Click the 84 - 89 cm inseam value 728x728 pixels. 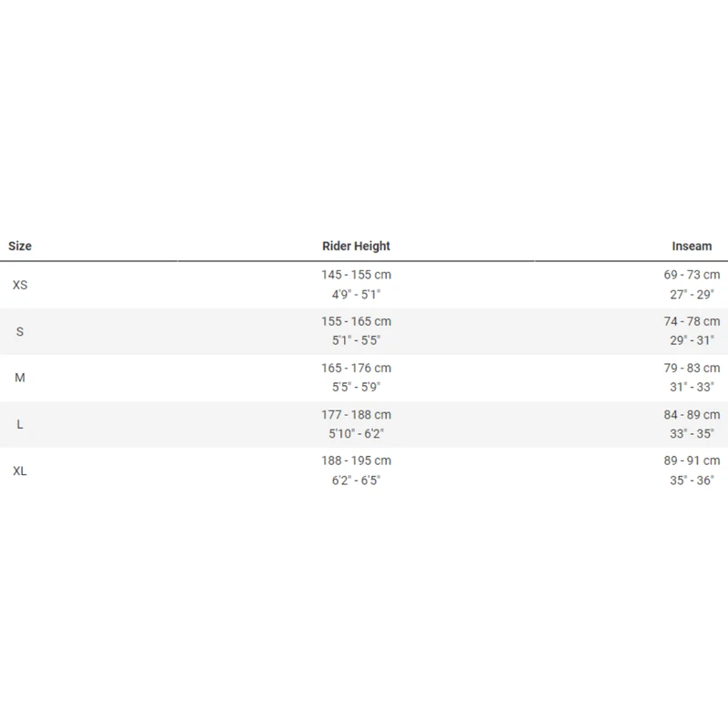tap(692, 414)
